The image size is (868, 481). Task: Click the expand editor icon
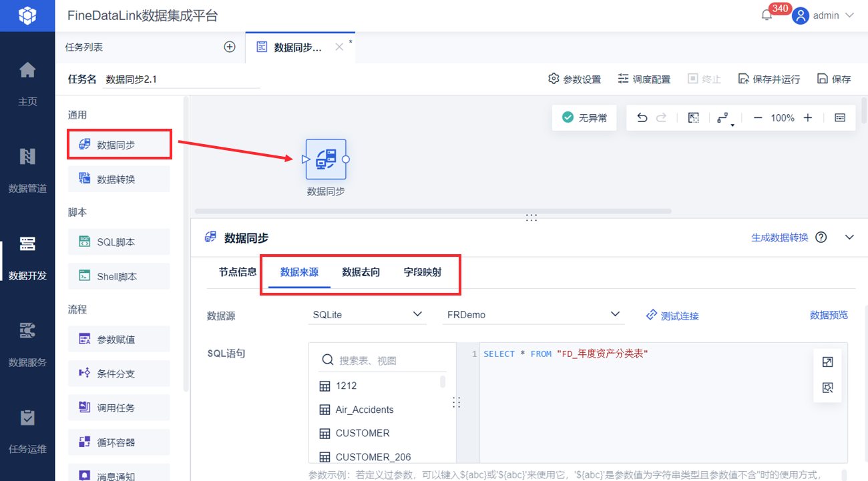828,362
